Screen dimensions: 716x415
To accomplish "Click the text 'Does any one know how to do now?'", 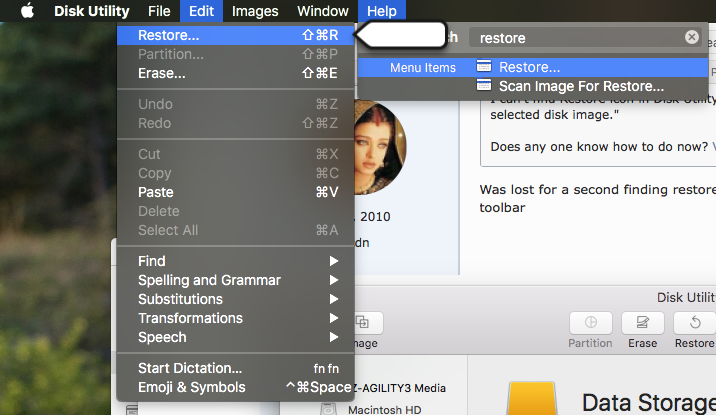I will (599, 147).
